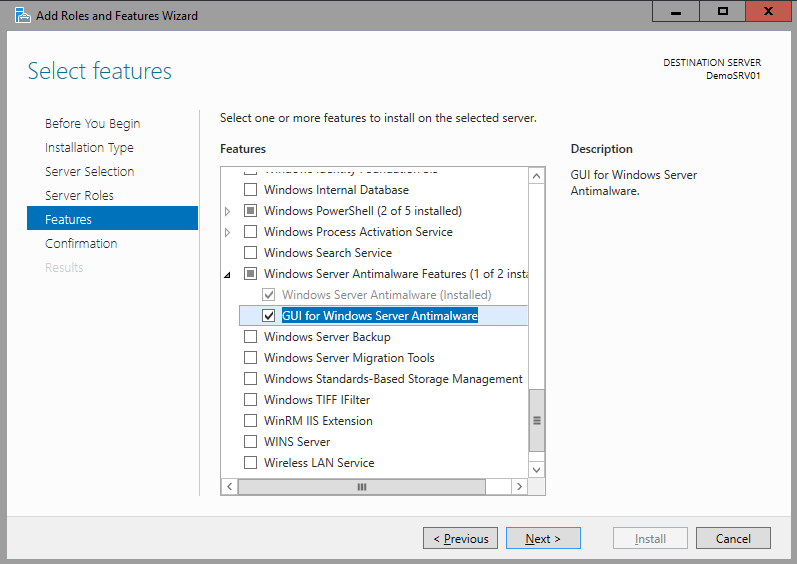Image resolution: width=797 pixels, height=564 pixels.
Task: Select the Features step in sidebar
Action: click(x=112, y=219)
